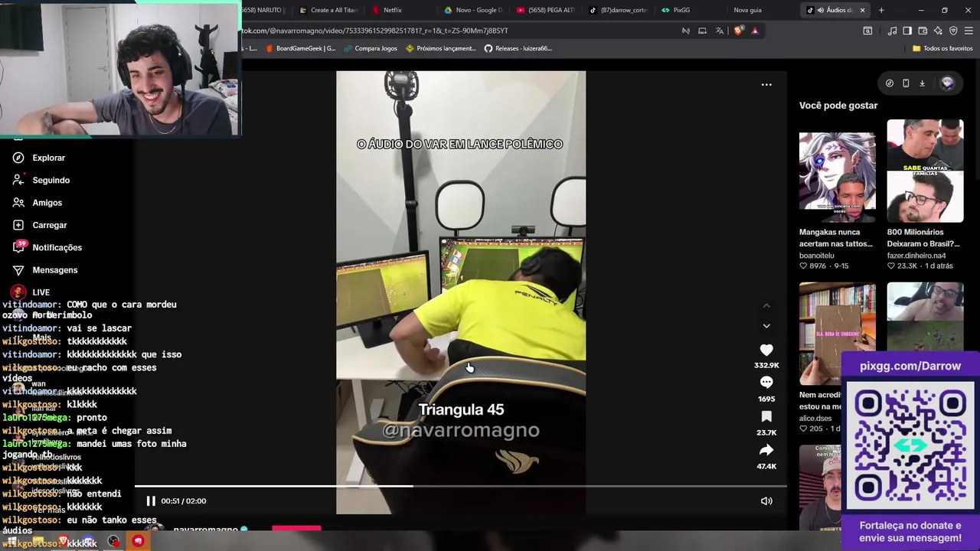Open the video's three-dot options menu
This screenshot has width=980, height=551.
[766, 85]
